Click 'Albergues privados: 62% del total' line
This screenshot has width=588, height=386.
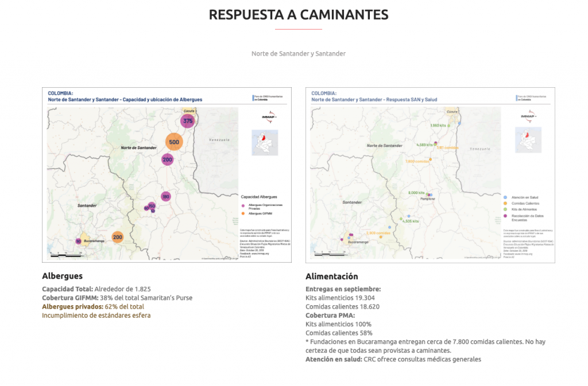click(x=93, y=307)
